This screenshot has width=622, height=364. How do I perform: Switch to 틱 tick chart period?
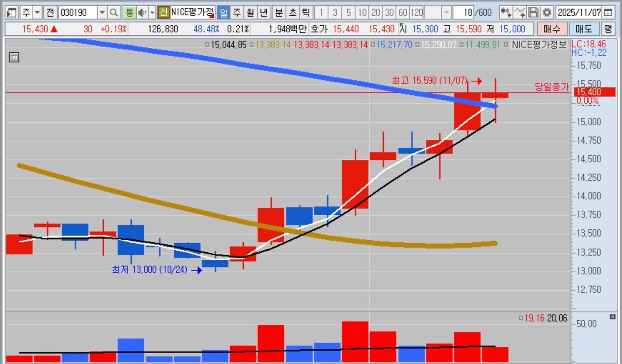coord(305,12)
